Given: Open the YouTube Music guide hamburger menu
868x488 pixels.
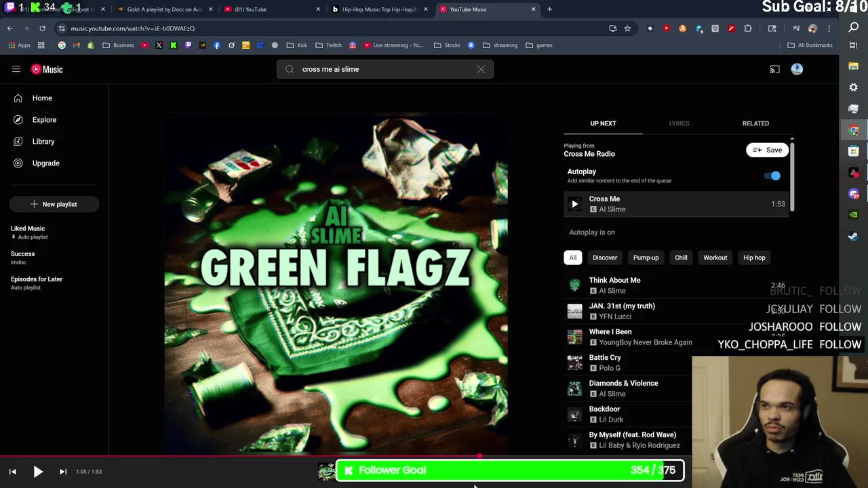Looking at the screenshot, I should [16, 69].
